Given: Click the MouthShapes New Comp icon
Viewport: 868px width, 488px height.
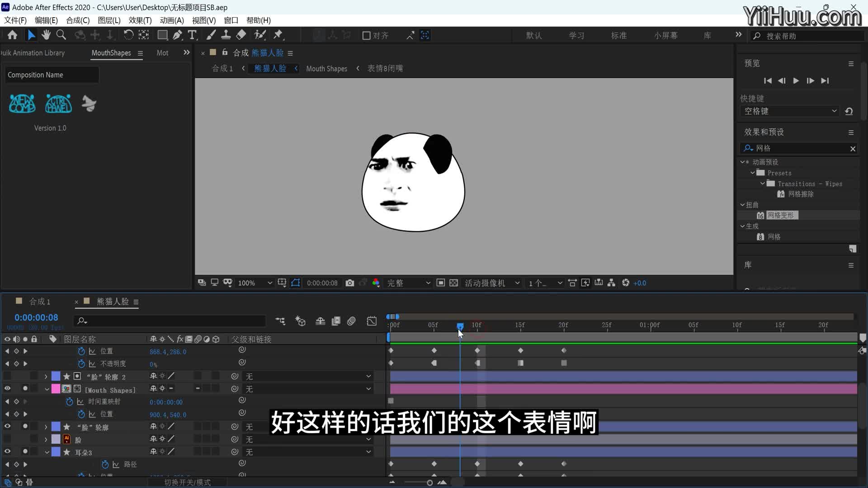Looking at the screenshot, I should click(22, 104).
